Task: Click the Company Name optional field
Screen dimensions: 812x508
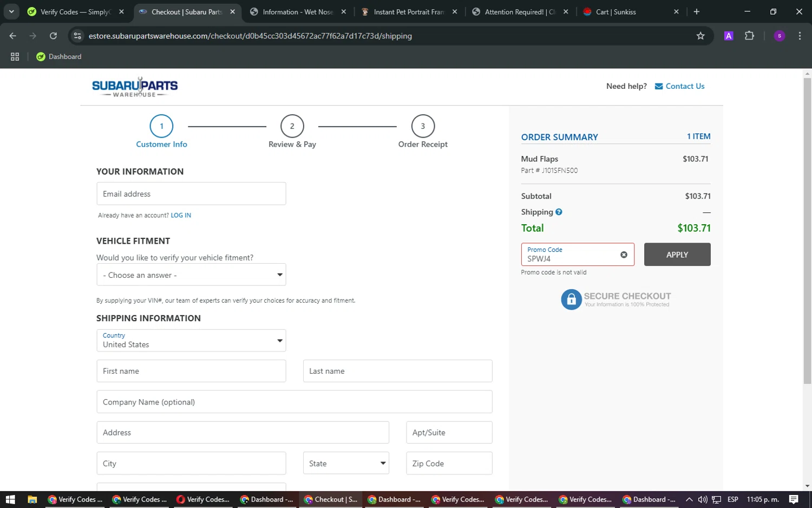Action: 294,402
